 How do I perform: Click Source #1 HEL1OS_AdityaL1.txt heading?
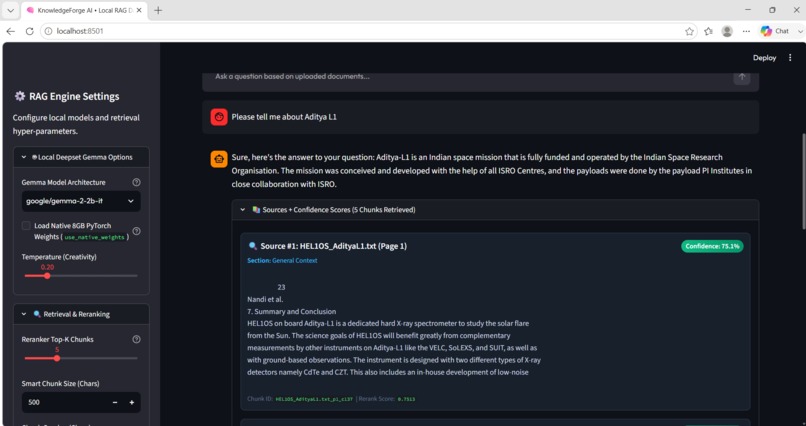(333, 246)
